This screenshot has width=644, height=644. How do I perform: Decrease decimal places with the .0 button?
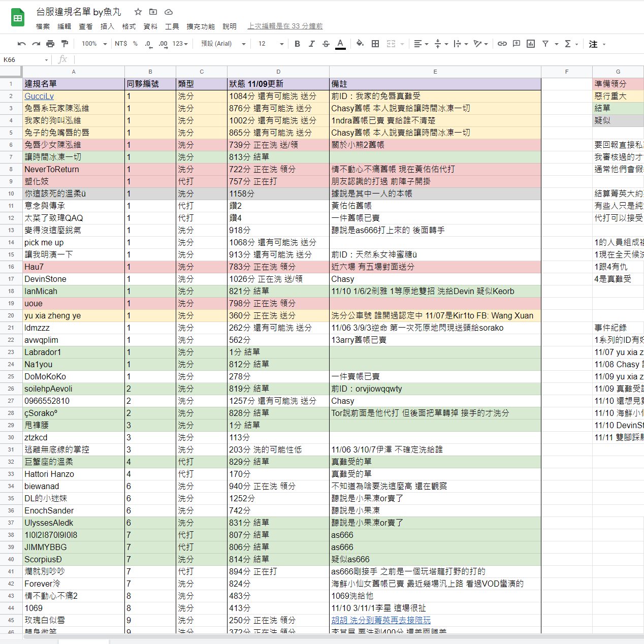[148, 44]
